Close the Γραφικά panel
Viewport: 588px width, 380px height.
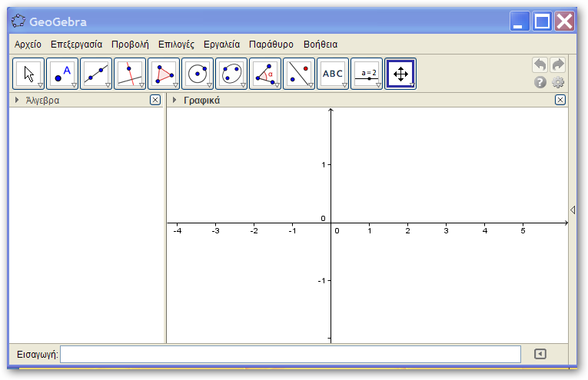(x=560, y=100)
